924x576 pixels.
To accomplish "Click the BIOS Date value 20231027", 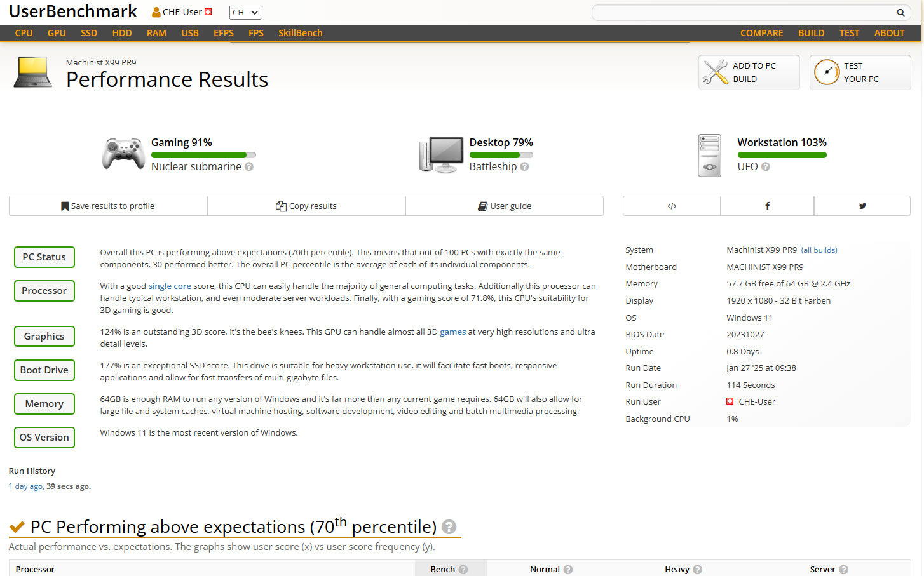I will click(745, 334).
